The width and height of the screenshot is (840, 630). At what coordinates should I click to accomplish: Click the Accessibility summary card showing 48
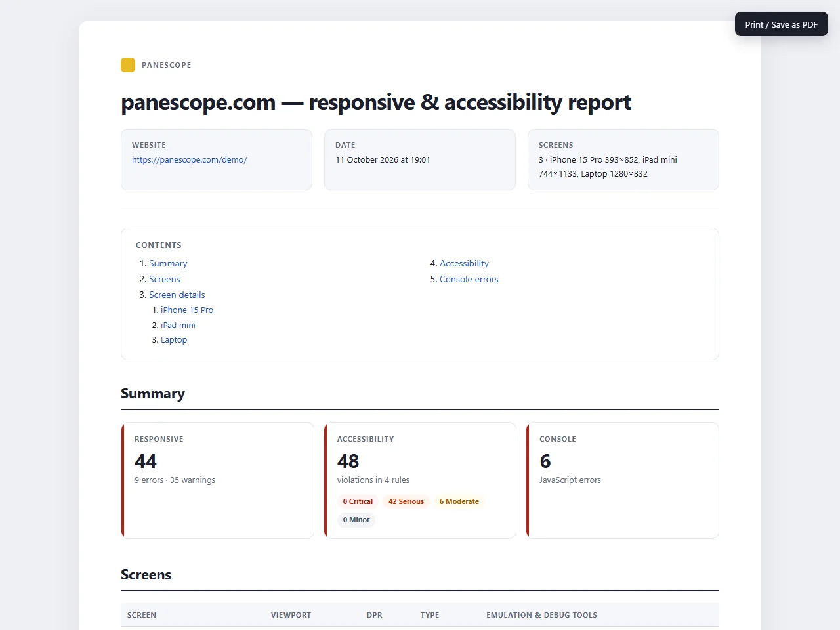[x=420, y=480]
